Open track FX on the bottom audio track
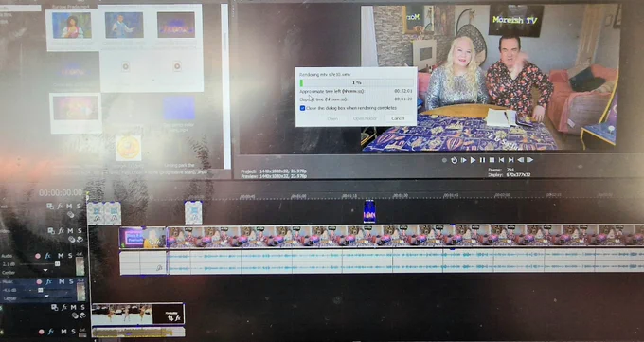The image size is (644, 342). coord(51,332)
